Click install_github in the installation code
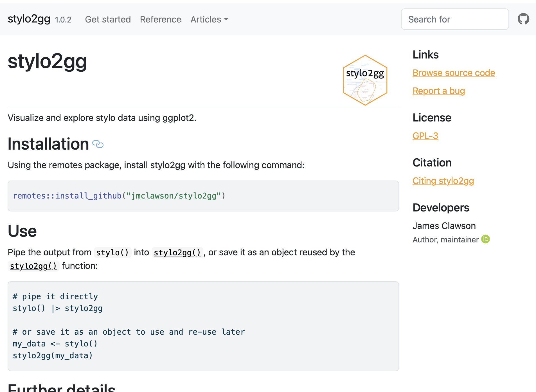This screenshot has height=392, width=536. (88, 196)
